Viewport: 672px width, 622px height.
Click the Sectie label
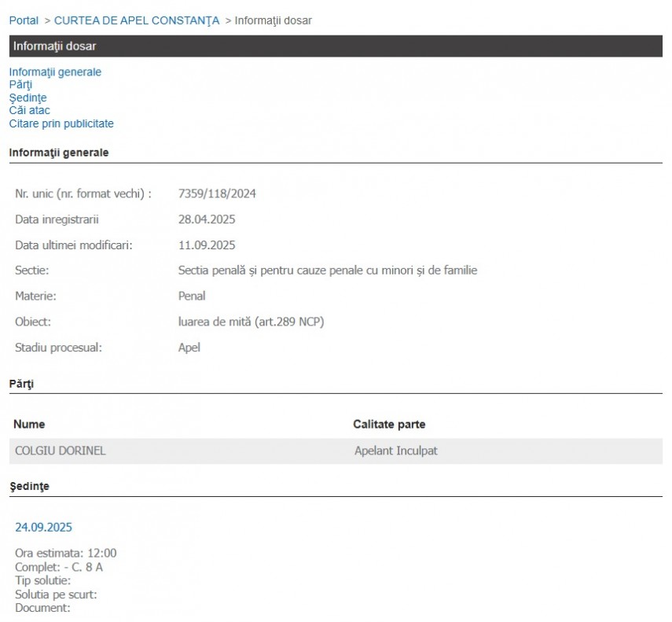click(31, 271)
